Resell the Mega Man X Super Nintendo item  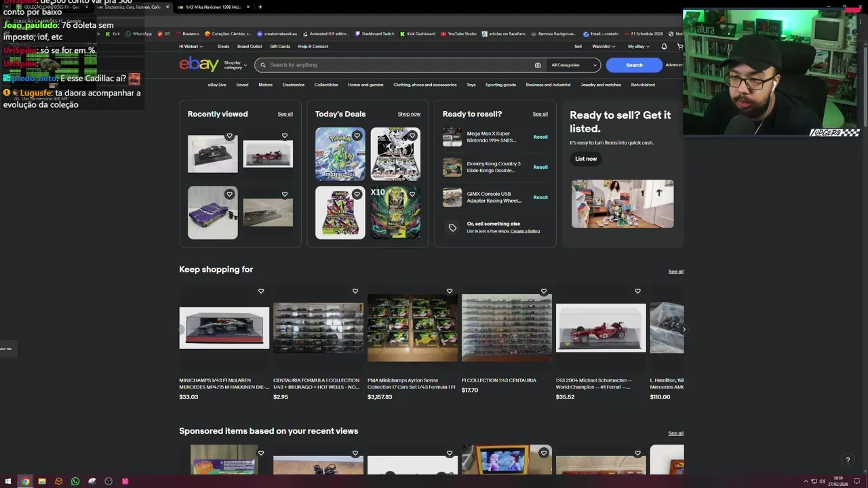pyautogui.click(x=540, y=137)
